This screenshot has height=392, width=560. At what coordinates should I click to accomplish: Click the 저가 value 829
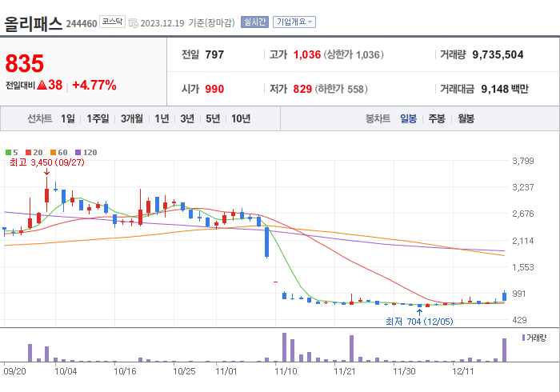[x=302, y=89]
